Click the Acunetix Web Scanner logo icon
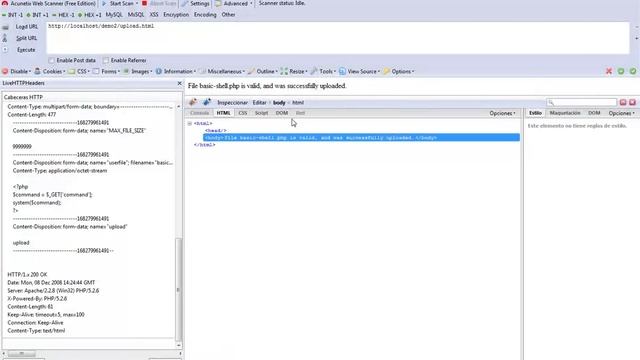Image resolution: width=640 pixels, height=360 pixels. [5, 3]
